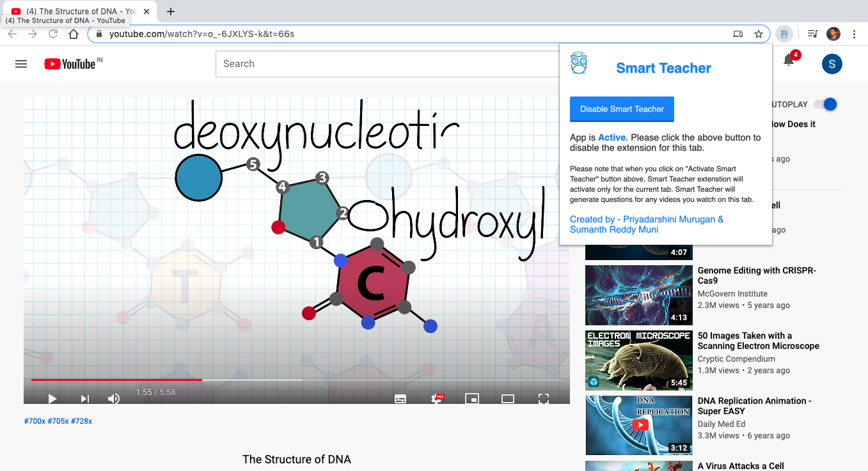Play the video
This screenshot has width=868, height=471.
click(x=52, y=399)
